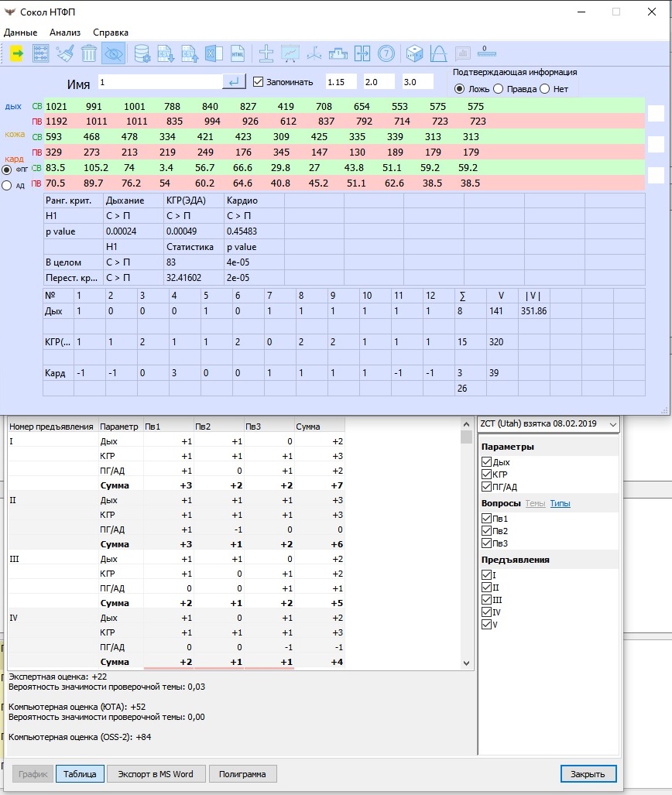672x795 pixels.
Task: Select the Нет radio button
Action: pyautogui.click(x=545, y=89)
